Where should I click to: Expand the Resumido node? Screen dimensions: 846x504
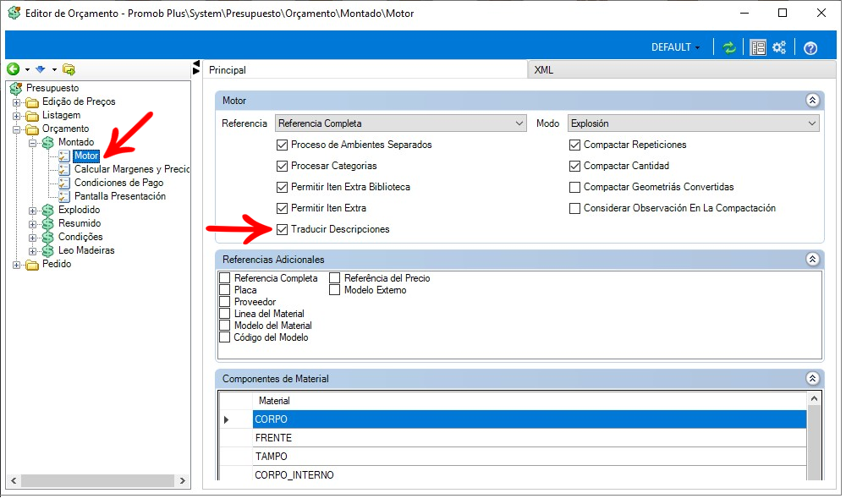(33, 224)
